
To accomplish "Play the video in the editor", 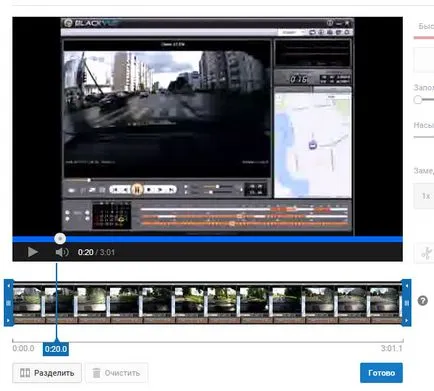I will click(x=32, y=252).
